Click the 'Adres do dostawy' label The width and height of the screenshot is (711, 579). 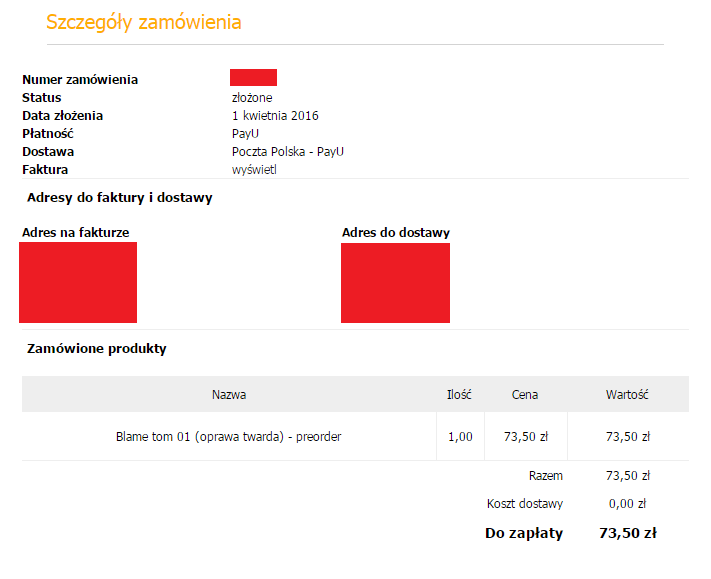pyautogui.click(x=396, y=232)
